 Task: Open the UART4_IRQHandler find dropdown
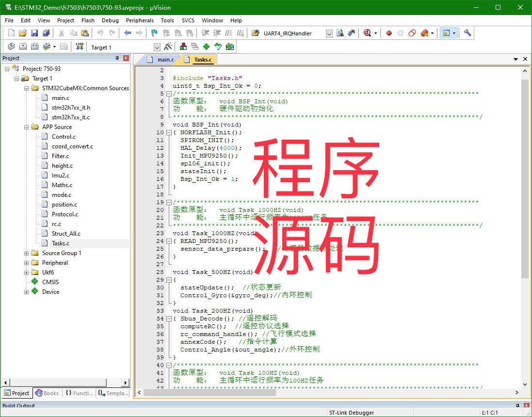click(x=329, y=33)
